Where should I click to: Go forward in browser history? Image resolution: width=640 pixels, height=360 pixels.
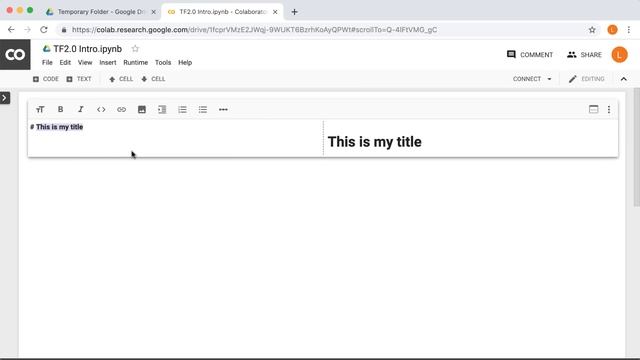(x=27, y=29)
